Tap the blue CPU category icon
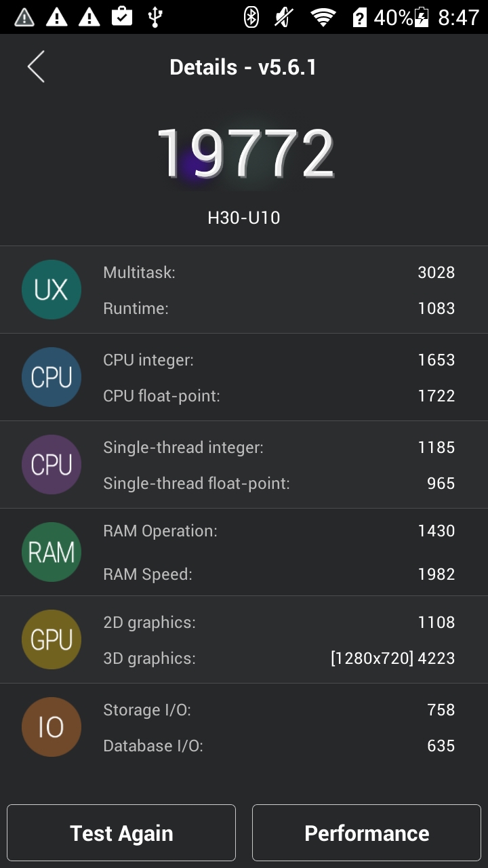The width and height of the screenshot is (488, 868). click(52, 377)
